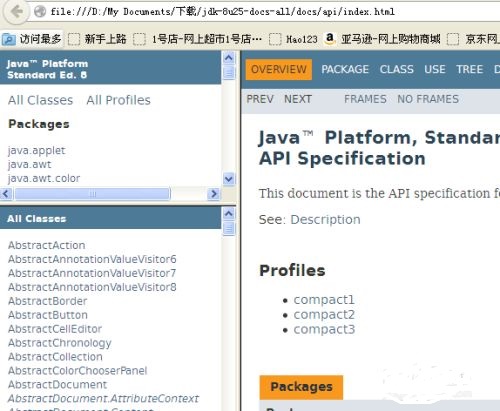
Task: Click the packages frame horizontal scrollbar thumb
Action: click(93, 194)
